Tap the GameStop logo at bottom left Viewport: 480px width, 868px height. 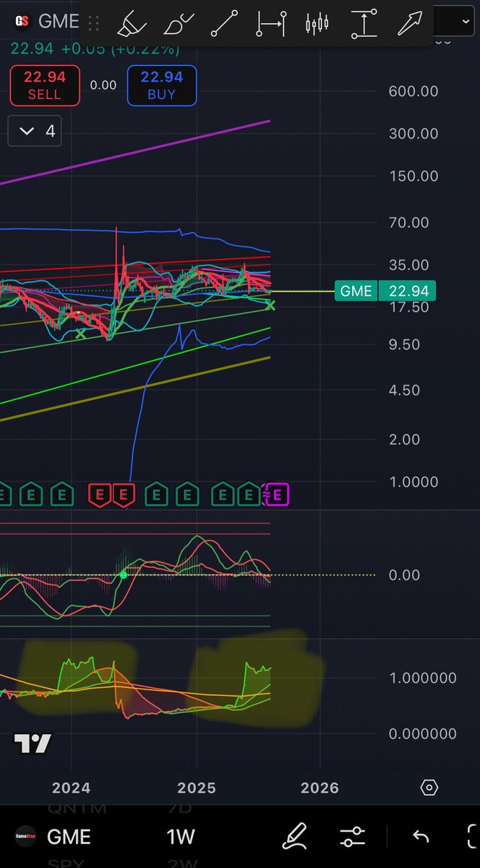pos(25,837)
